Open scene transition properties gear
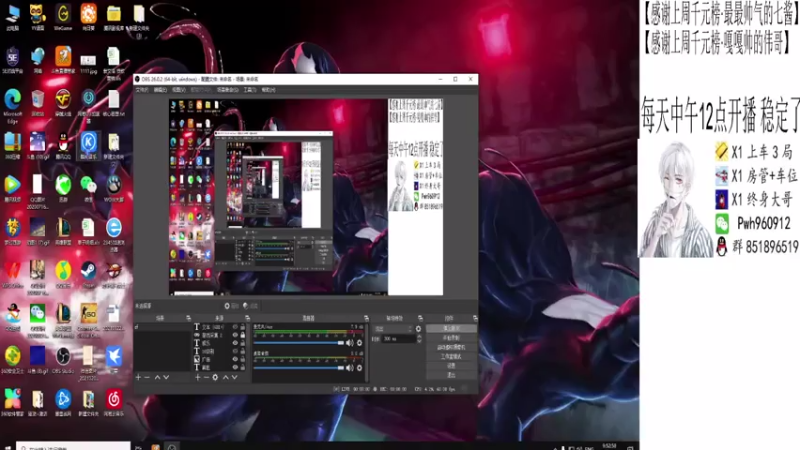The image size is (800, 450). pos(418,329)
